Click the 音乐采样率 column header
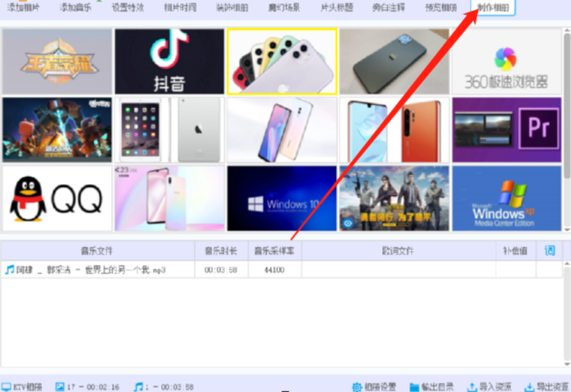This screenshot has height=392, width=571. [275, 250]
